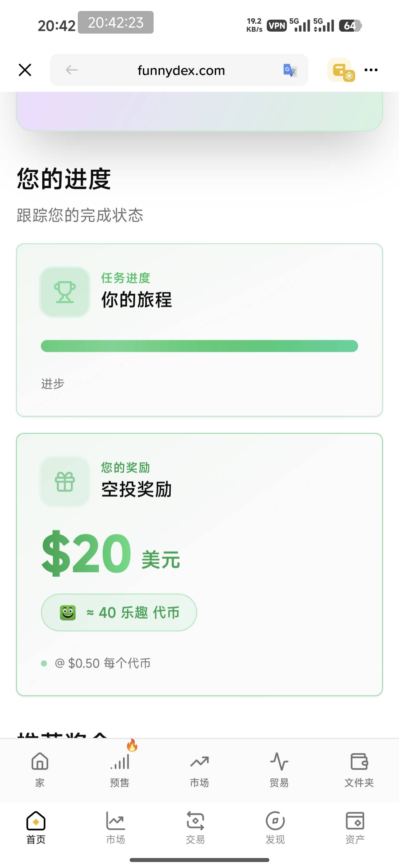
Task: Open the wallet switcher icon
Action: [341, 70]
